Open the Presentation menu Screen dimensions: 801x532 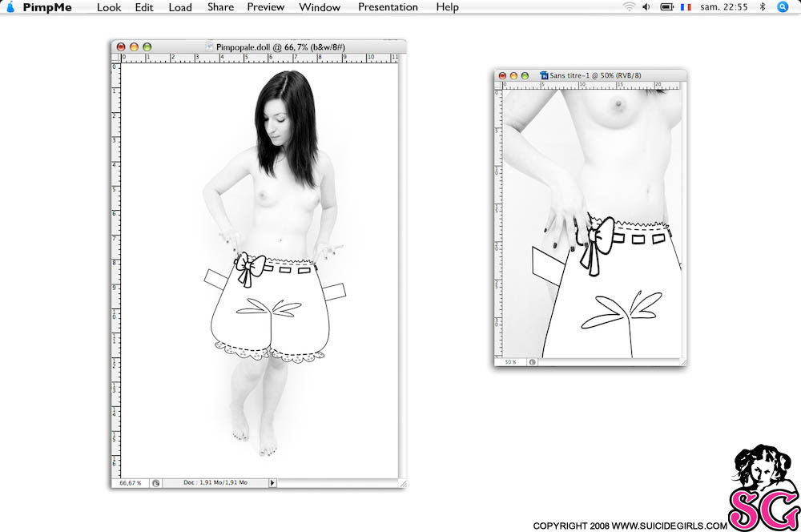pos(388,7)
